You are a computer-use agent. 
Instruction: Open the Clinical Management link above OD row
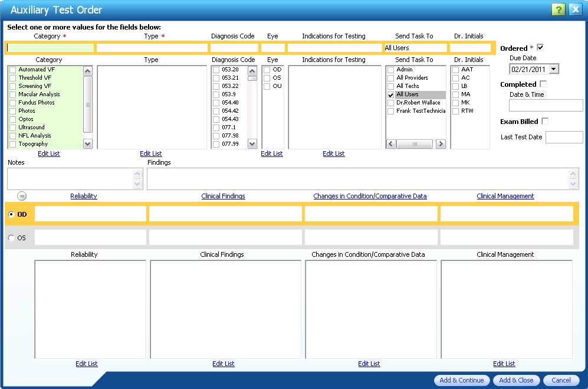pyautogui.click(x=505, y=196)
